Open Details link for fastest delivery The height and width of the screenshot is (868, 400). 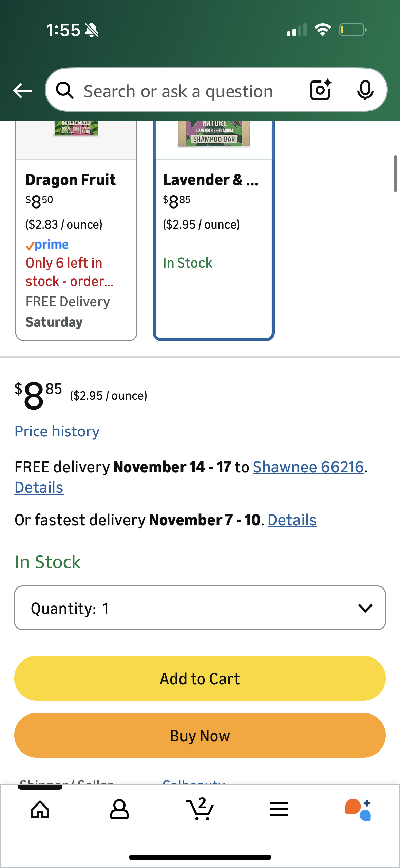pos(292,520)
